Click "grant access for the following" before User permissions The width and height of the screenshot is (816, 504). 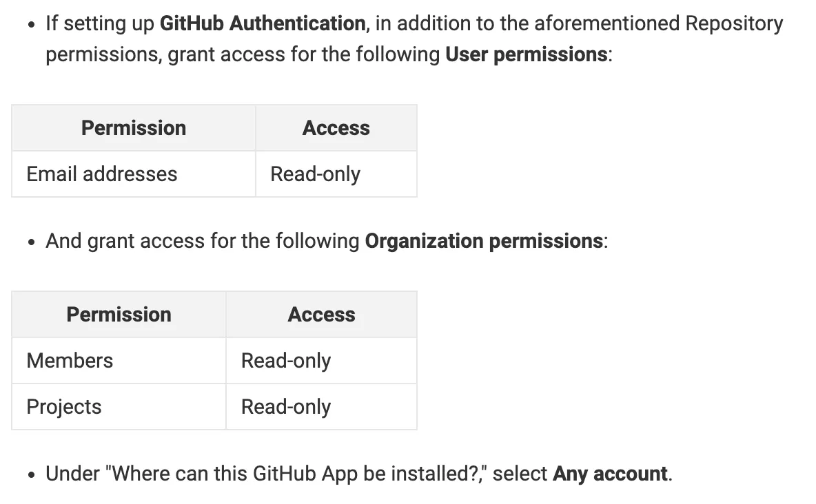pyautogui.click(x=303, y=54)
